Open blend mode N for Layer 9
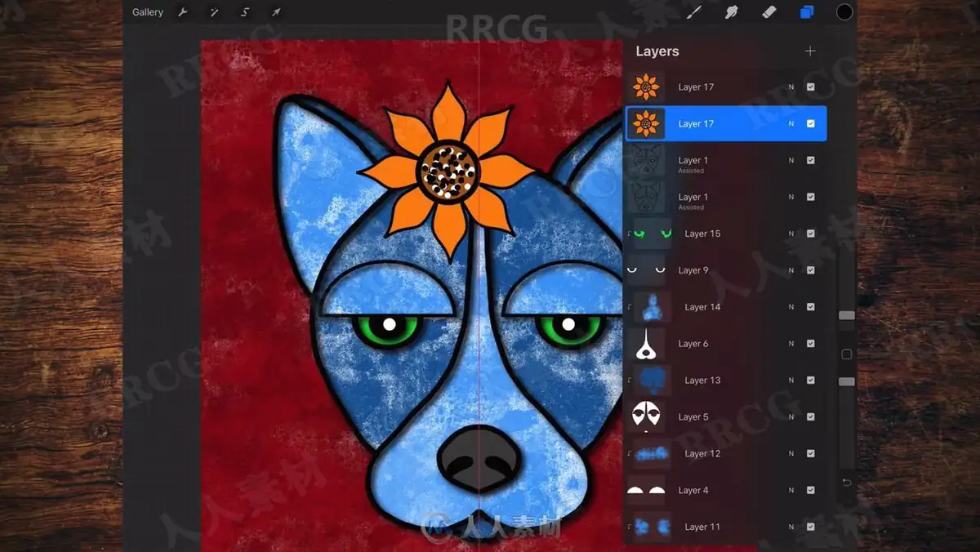The height and width of the screenshot is (552, 980). click(x=791, y=270)
